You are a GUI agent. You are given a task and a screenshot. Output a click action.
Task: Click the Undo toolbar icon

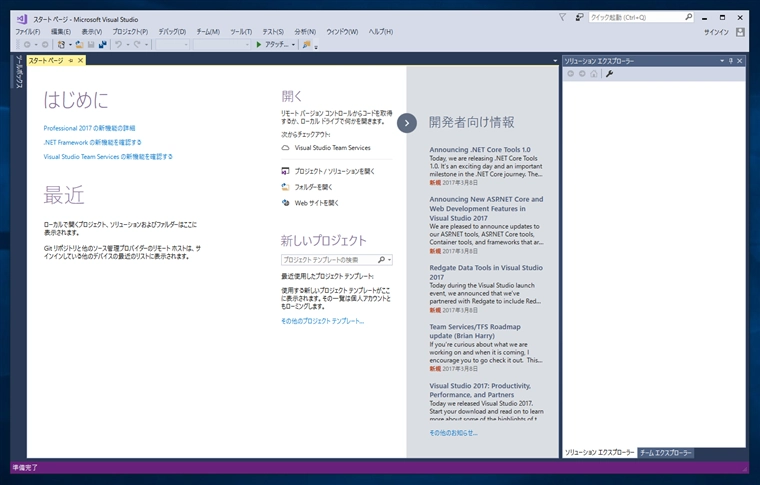pos(118,45)
